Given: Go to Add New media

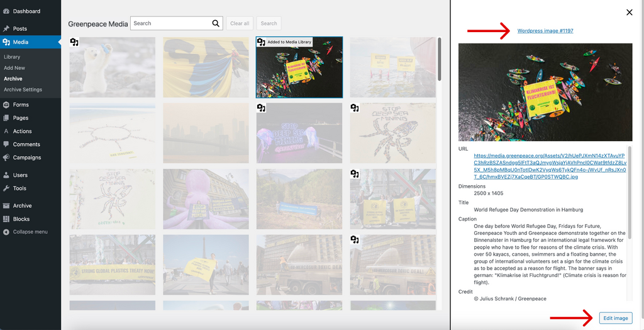Looking at the screenshot, I should (x=14, y=68).
